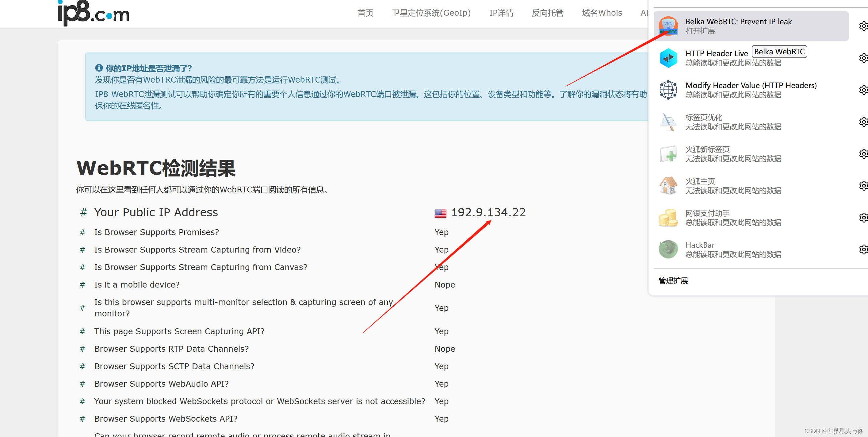Click the Belka WebRTC extension icon
This screenshot has width=868, height=437.
click(x=668, y=26)
